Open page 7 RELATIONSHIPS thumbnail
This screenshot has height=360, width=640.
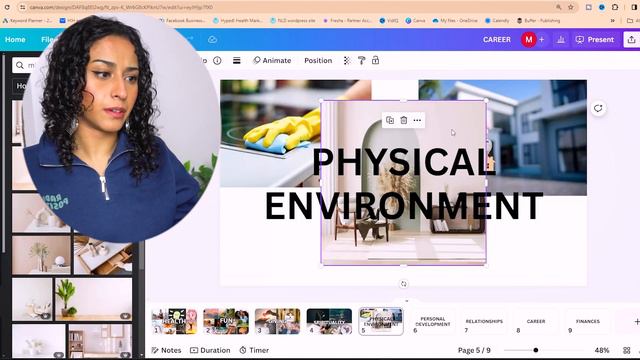point(484,322)
